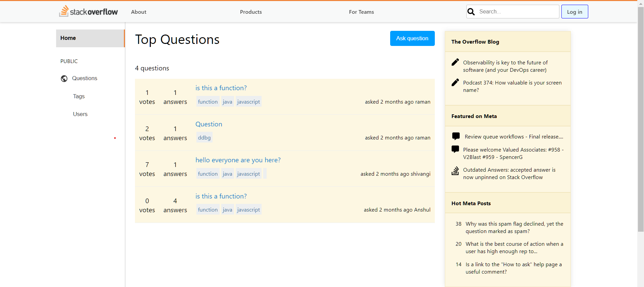The width and height of the screenshot is (644, 287).
Task: Click the '4 answers' count
Action: click(x=175, y=205)
